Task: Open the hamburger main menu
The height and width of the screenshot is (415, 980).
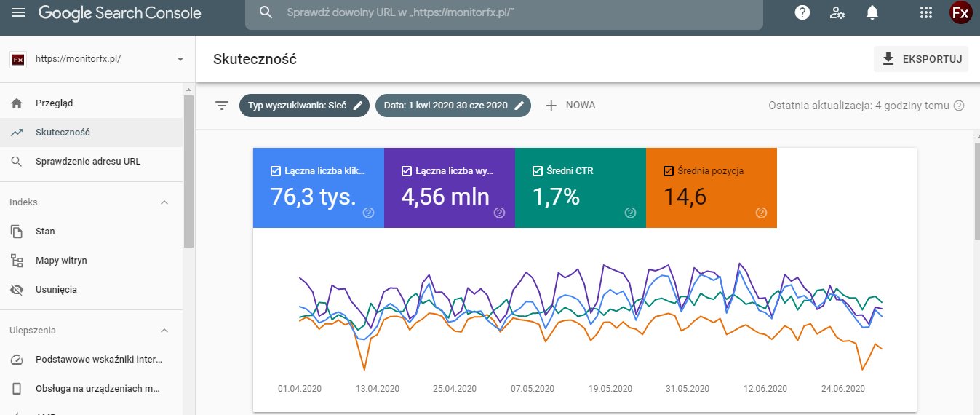Action: pos(18,13)
